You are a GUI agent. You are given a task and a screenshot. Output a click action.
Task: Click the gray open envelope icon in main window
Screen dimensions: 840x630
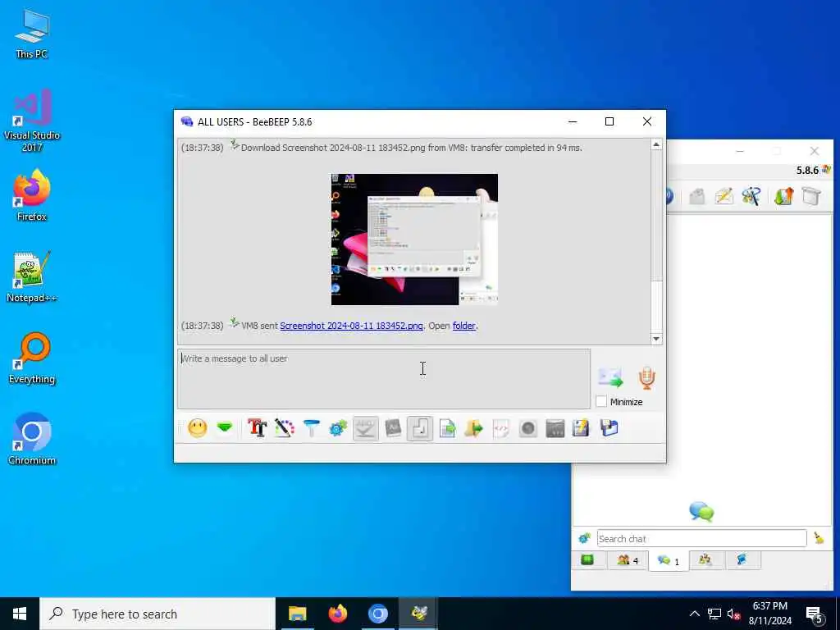[697, 196]
